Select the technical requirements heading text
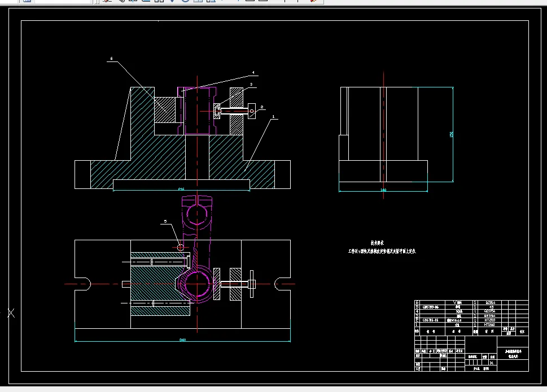The height and width of the screenshot is (392, 547). point(377,243)
